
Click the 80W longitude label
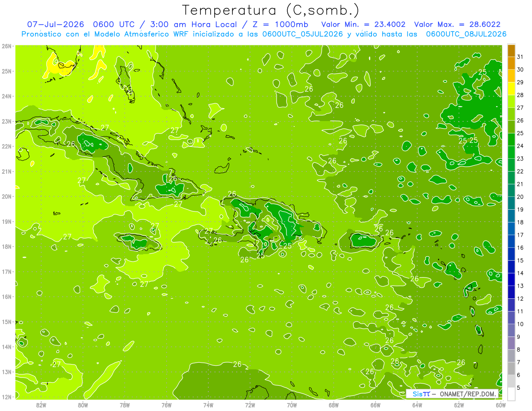click(83, 404)
